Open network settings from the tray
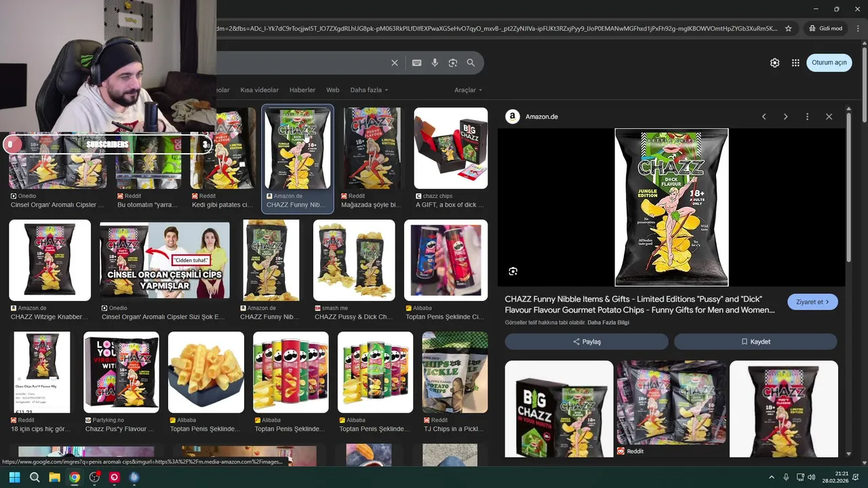The image size is (868, 488). pos(800,477)
